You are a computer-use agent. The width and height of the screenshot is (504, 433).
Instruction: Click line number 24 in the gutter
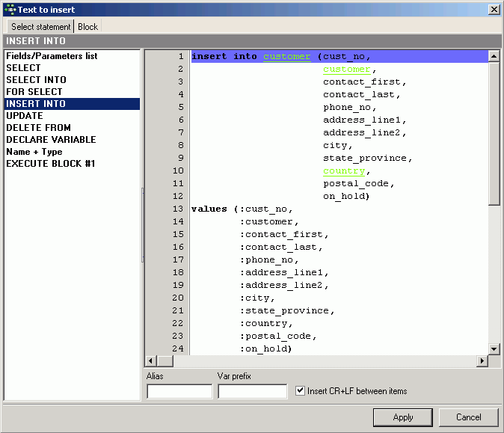[x=178, y=348]
